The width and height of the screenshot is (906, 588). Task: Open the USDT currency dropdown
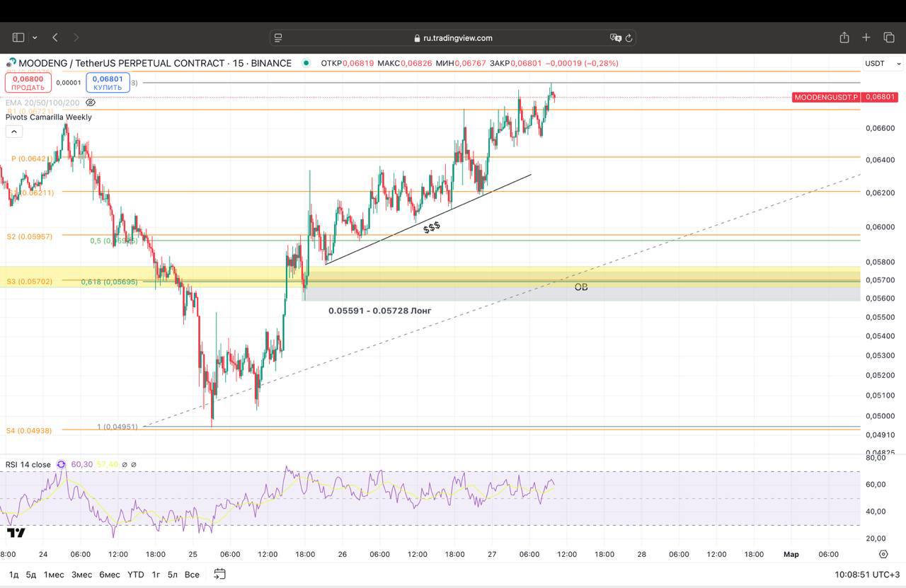(x=883, y=63)
